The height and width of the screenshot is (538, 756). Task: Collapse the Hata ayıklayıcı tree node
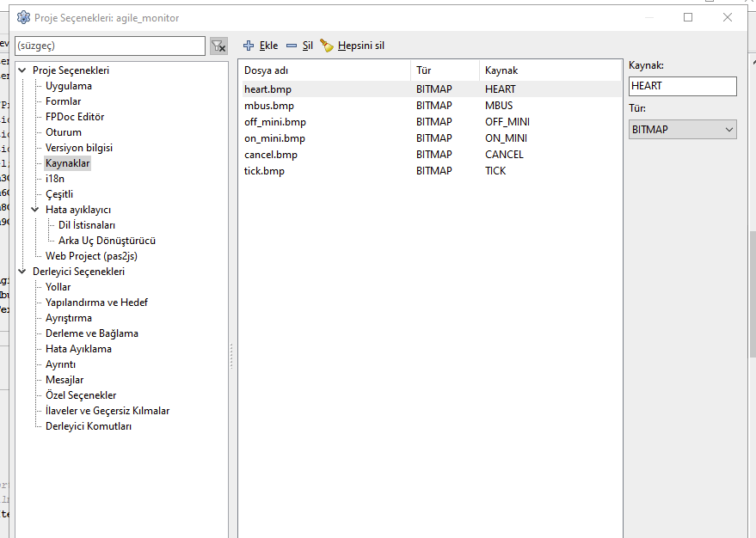pyautogui.click(x=35, y=210)
